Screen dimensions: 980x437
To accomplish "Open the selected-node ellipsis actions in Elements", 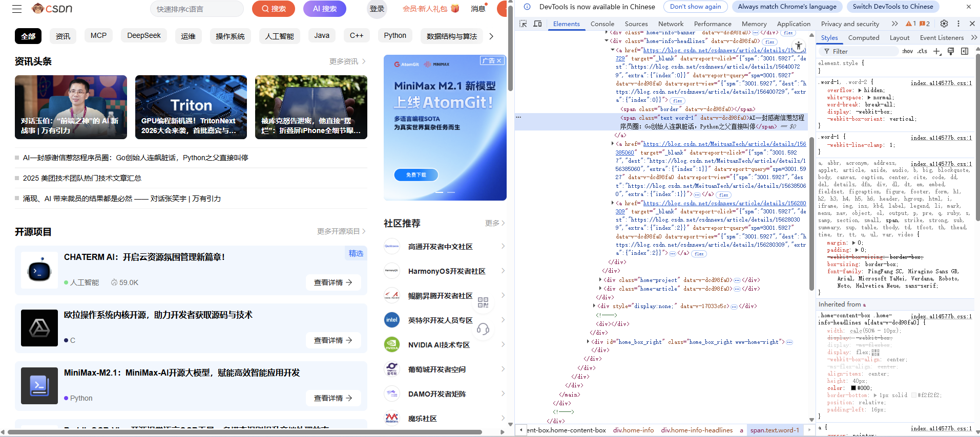I will tap(518, 117).
